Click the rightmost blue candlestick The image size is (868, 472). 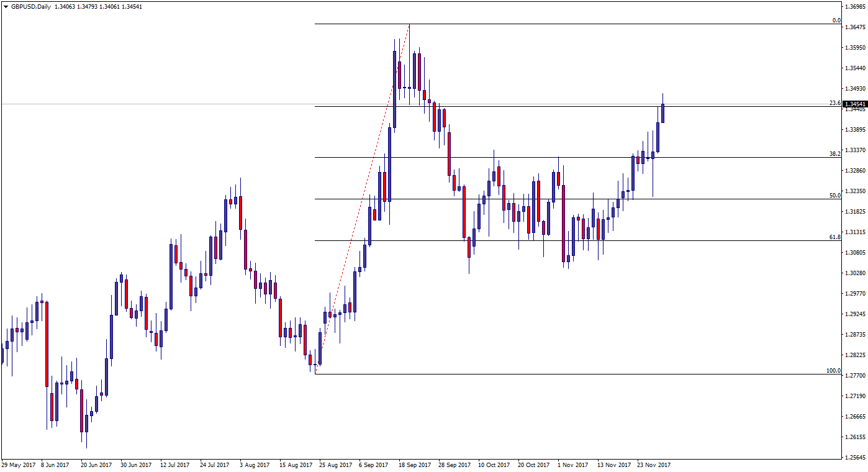tap(662, 113)
